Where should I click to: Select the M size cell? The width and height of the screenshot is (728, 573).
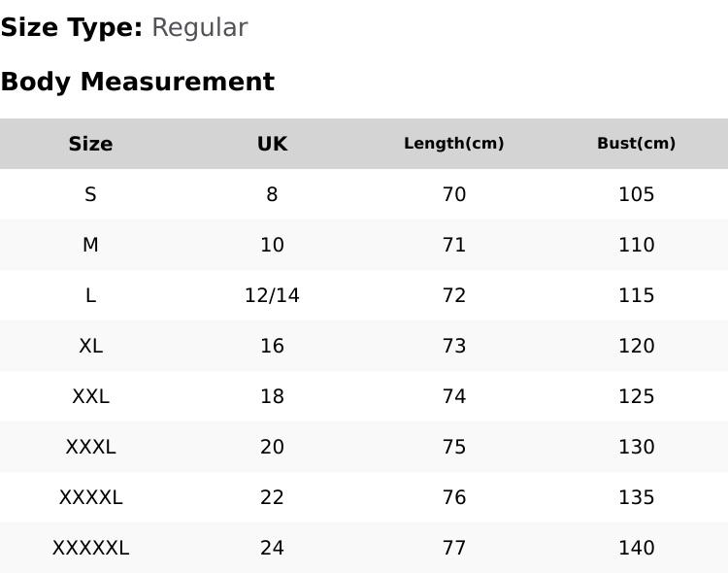point(90,245)
